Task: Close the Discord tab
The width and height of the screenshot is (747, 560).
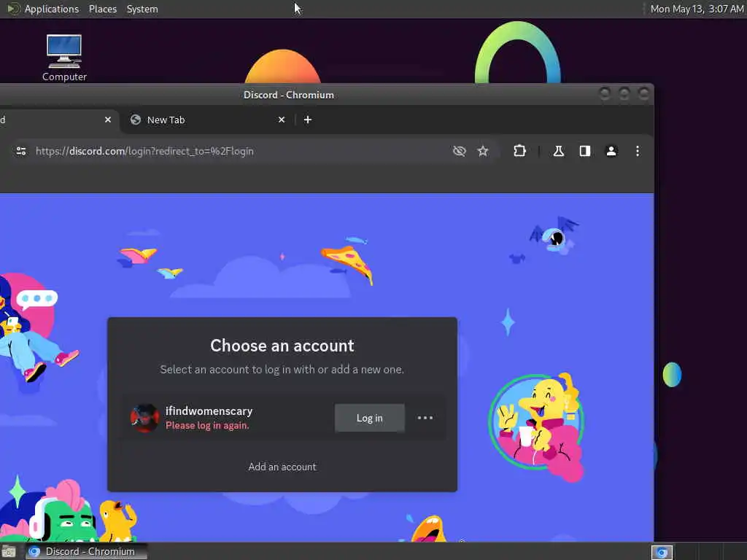Action: (108, 120)
